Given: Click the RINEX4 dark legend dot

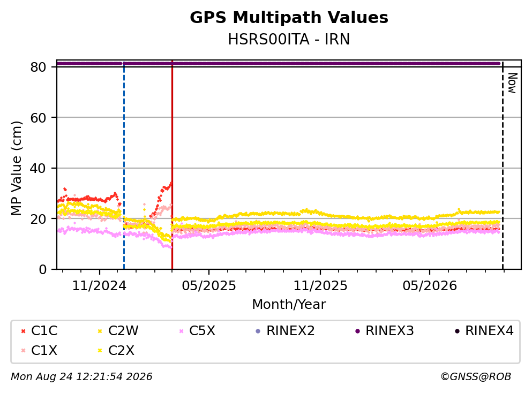Looking at the screenshot, I should (457, 331).
